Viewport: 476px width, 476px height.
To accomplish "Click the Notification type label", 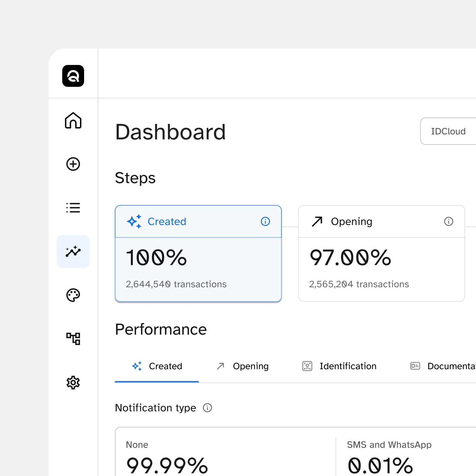I will click(155, 408).
